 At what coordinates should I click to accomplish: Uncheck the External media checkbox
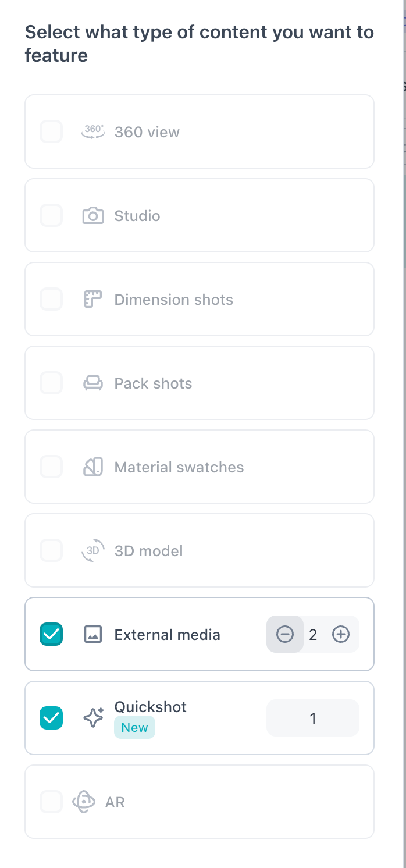pyautogui.click(x=51, y=634)
